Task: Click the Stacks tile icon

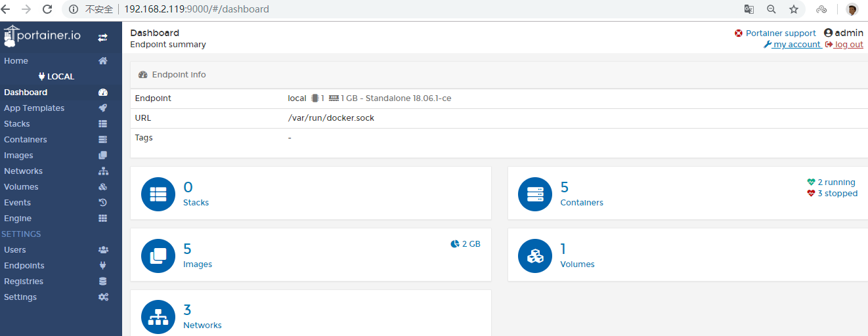Action: coord(158,194)
